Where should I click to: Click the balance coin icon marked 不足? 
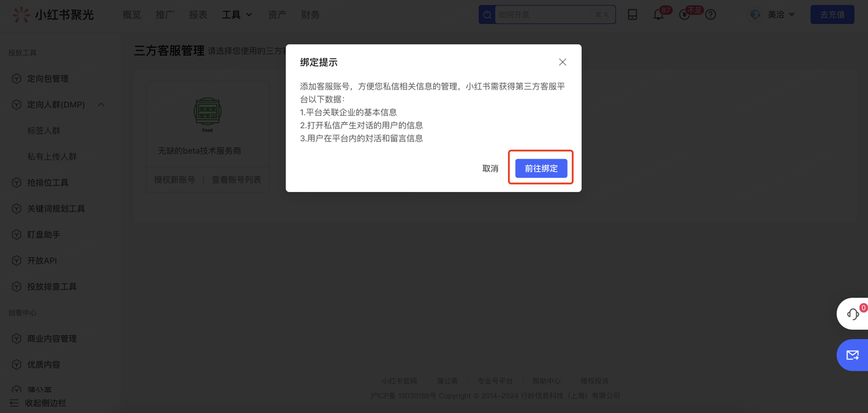[685, 14]
